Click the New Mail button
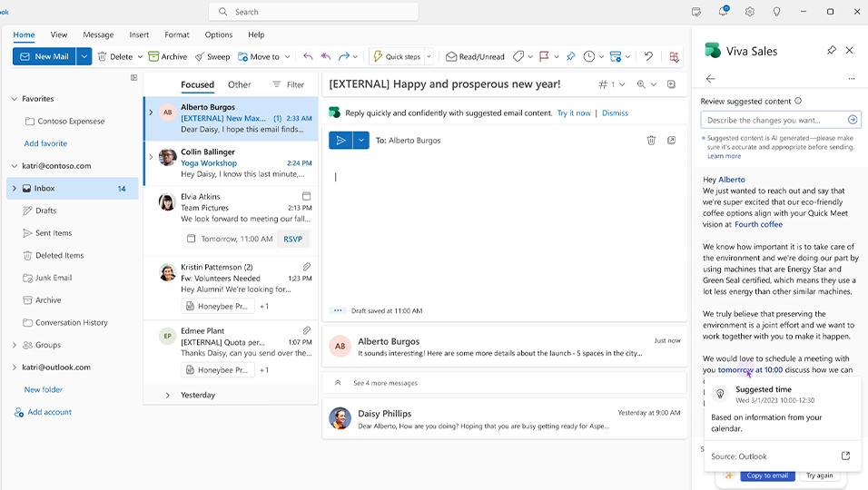868x490 pixels. (44, 56)
